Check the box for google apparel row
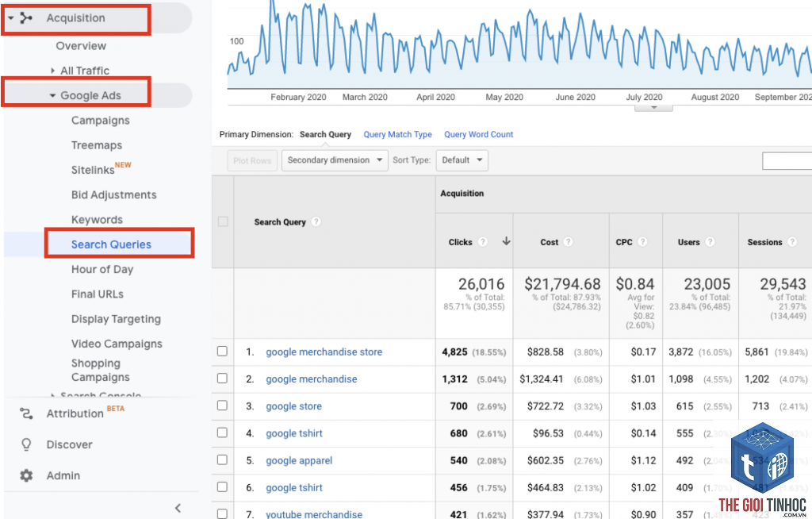812x519 pixels. point(222,460)
